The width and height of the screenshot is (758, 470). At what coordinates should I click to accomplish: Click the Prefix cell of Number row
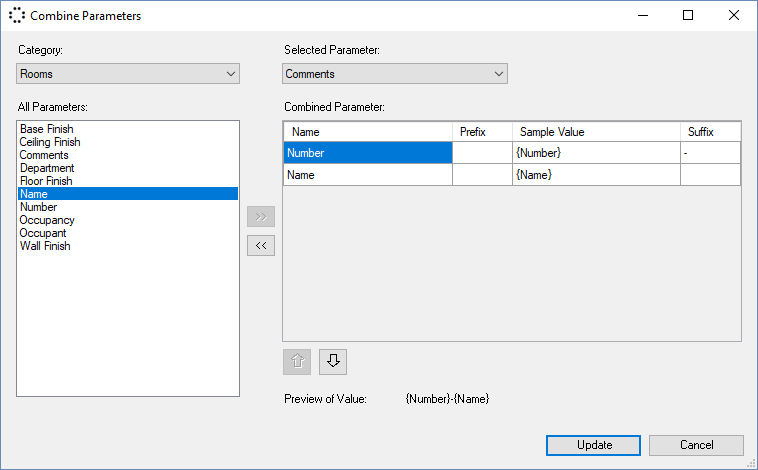tap(482, 153)
